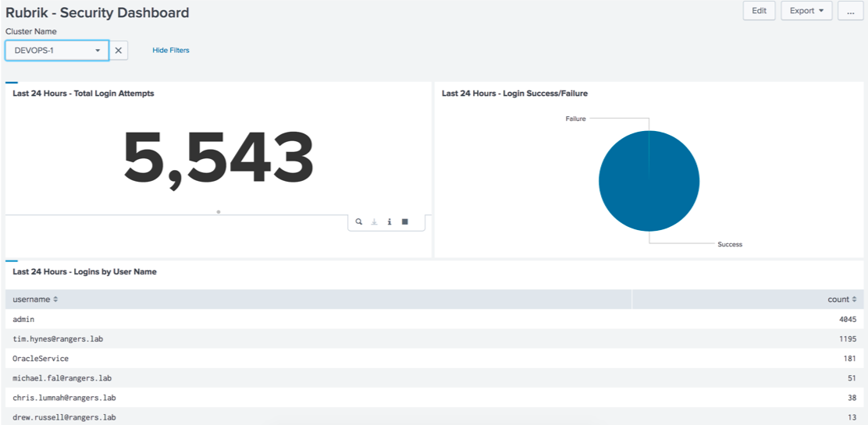Open the Export dropdown menu
The height and width of the screenshot is (425, 868).
click(x=806, y=10)
